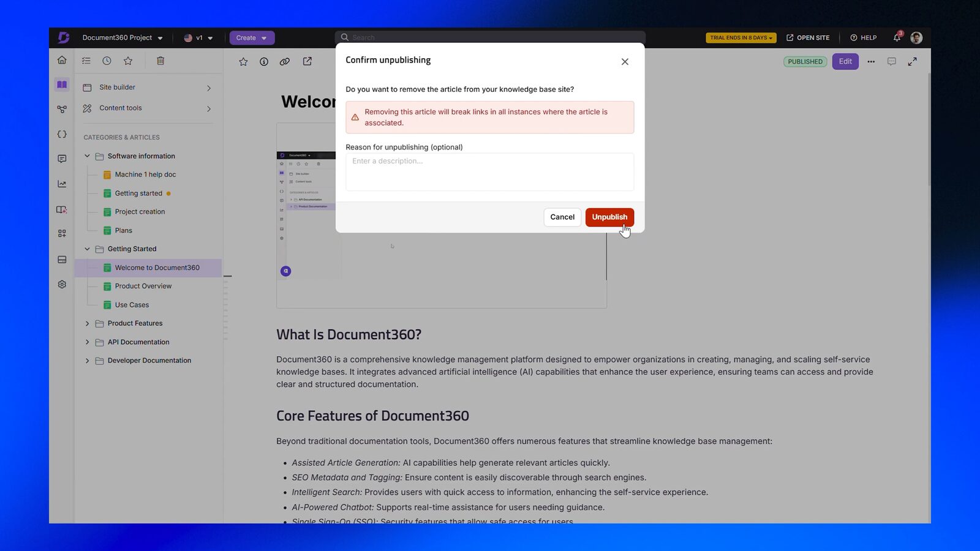Image resolution: width=980 pixels, height=551 pixels.
Task: Open the API documentation braces icon
Action: click(x=62, y=134)
